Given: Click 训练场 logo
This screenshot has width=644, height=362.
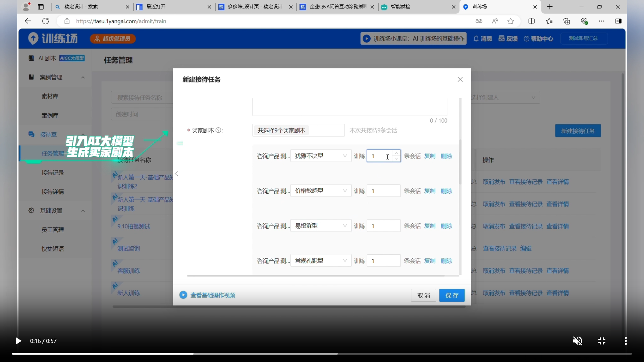Looking at the screenshot, I should coord(53,38).
